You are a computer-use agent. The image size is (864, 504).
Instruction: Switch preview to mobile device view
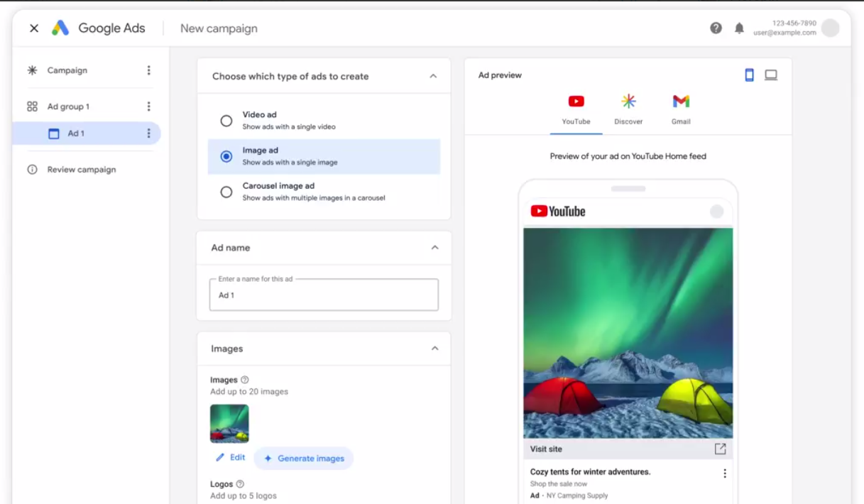[749, 75]
